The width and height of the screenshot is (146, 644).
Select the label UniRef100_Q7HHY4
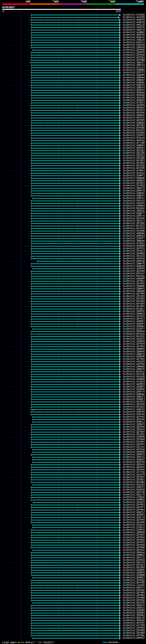(x=134, y=171)
